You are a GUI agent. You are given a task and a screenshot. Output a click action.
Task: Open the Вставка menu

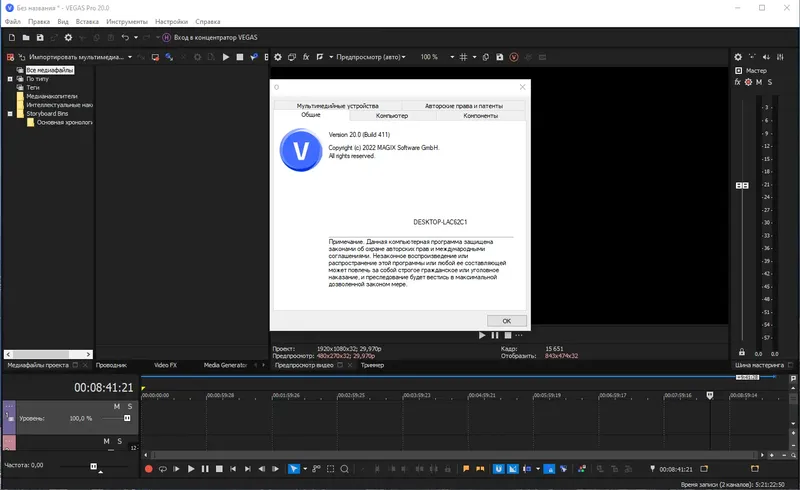pos(87,21)
